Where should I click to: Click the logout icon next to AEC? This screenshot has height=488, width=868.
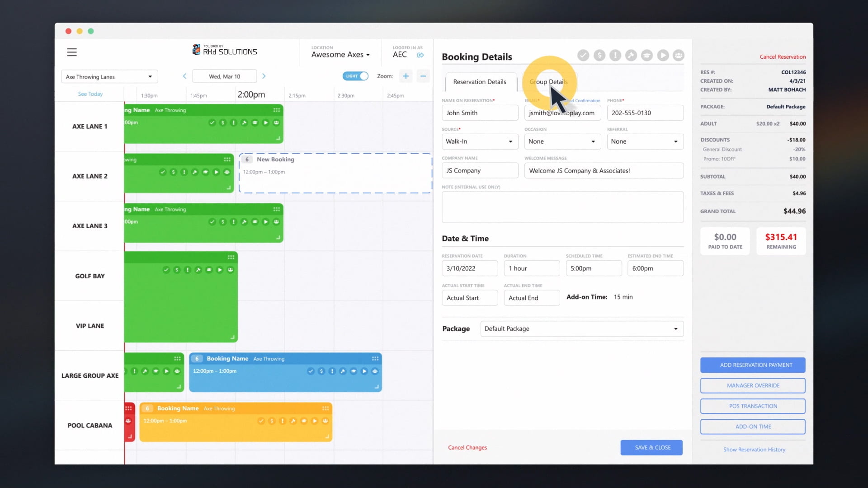click(420, 55)
